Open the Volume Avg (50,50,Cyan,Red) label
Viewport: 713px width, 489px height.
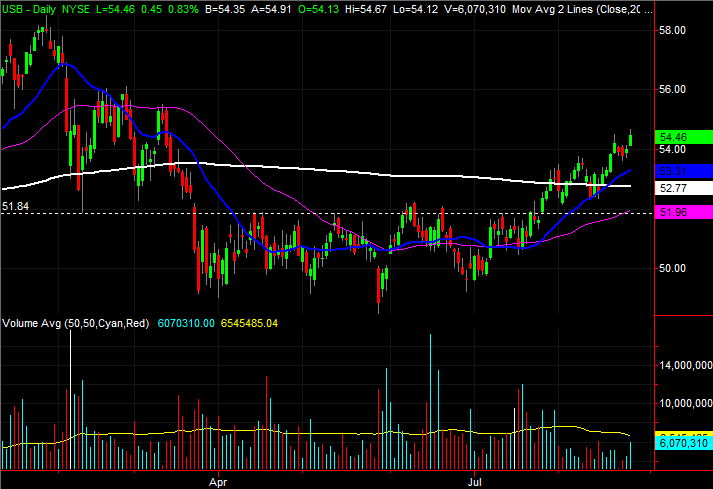tap(75, 323)
